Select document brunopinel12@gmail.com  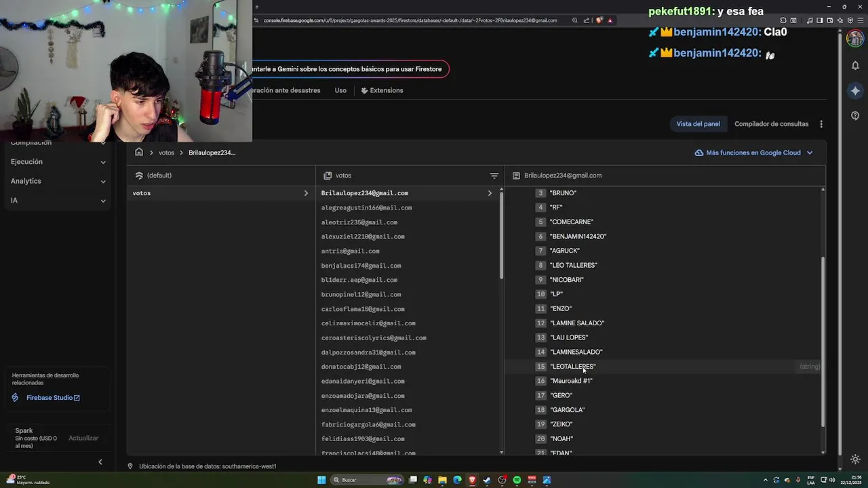pos(361,294)
